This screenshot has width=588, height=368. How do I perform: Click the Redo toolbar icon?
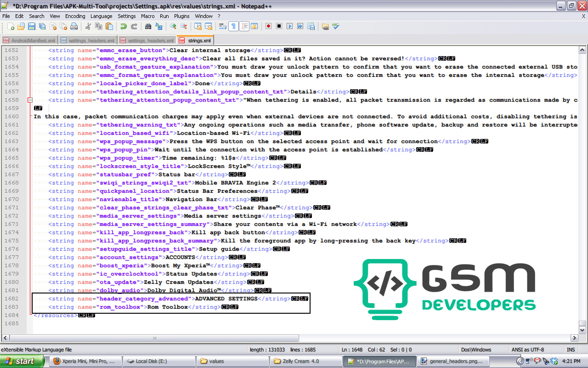tap(134, 26)
